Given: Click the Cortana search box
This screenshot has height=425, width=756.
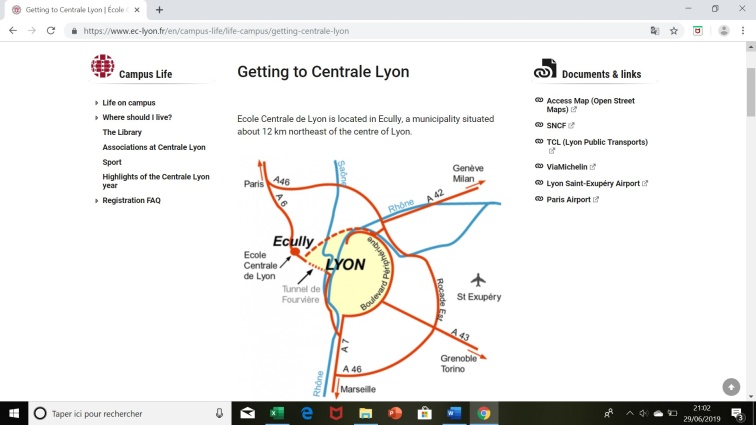Looking at the screenshot, I should [130, 413].
